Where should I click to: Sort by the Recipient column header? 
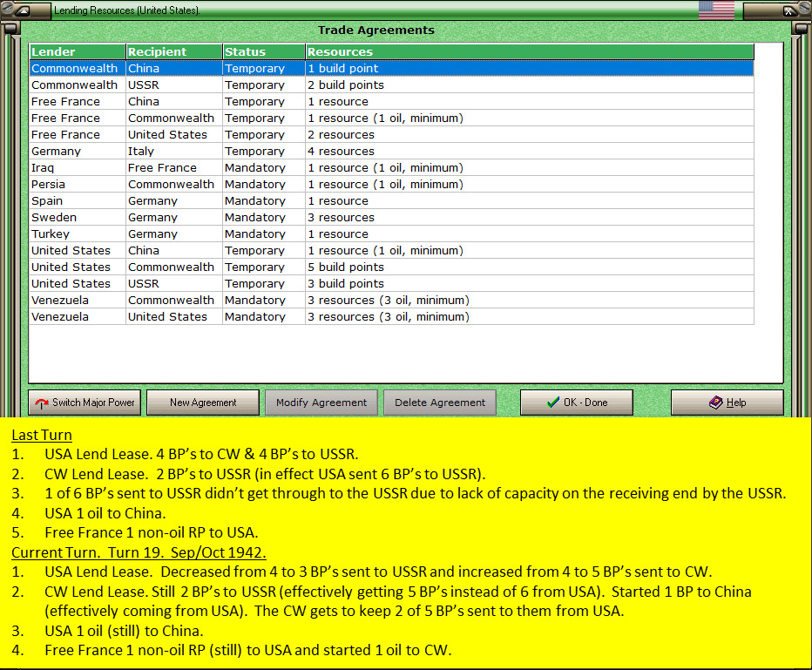(x=174, y=51)
